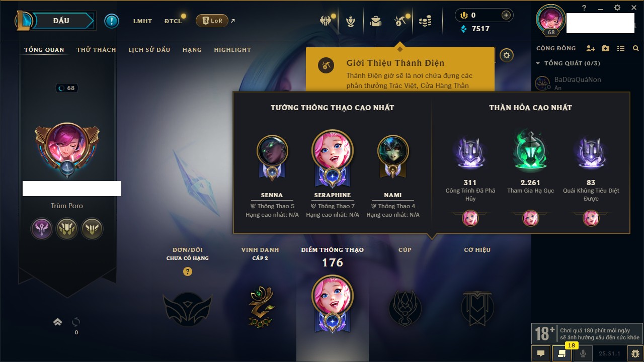
Task: Open the Collection backpack icon
Action: 375,21
